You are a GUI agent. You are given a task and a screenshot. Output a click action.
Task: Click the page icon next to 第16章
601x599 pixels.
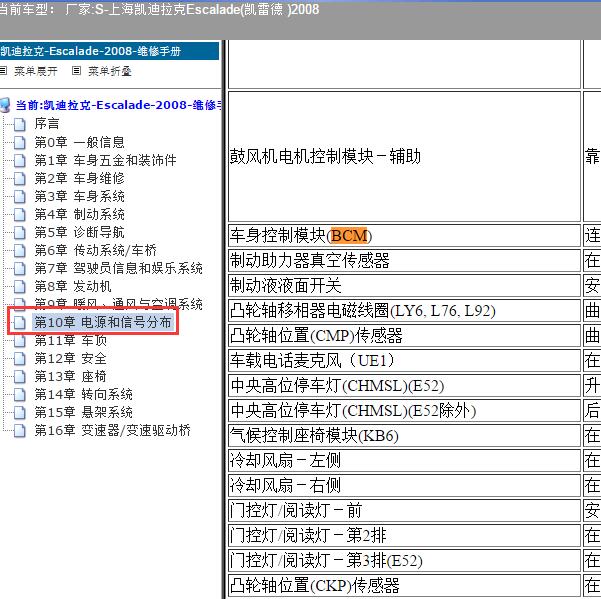pyautogui.click(x=20, y=431)
